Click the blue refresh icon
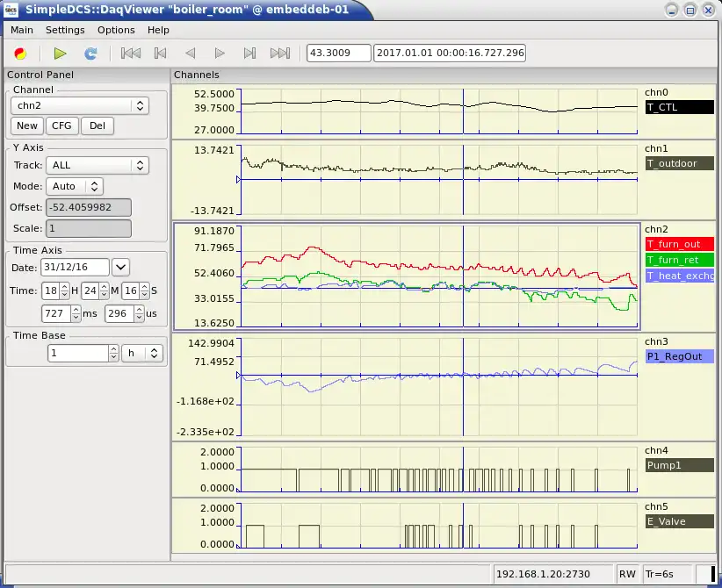This screenshot has height=588, width=722. [x=90, y=54]
